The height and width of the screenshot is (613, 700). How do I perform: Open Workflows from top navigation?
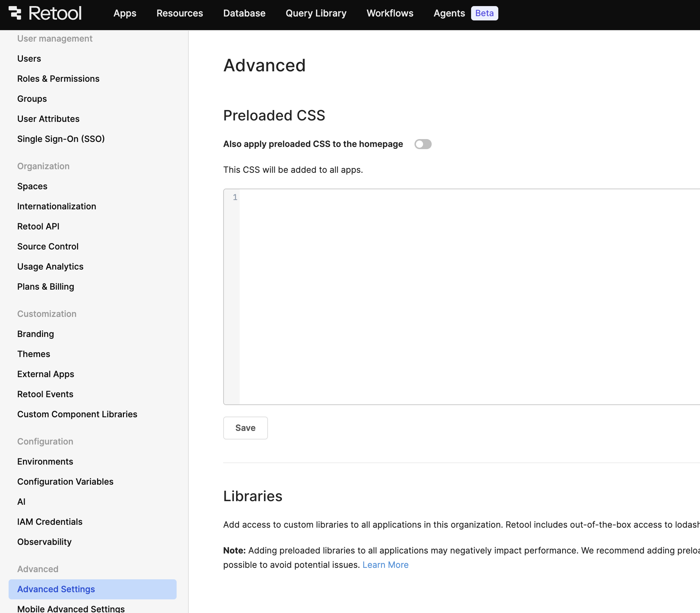[390, 13]
